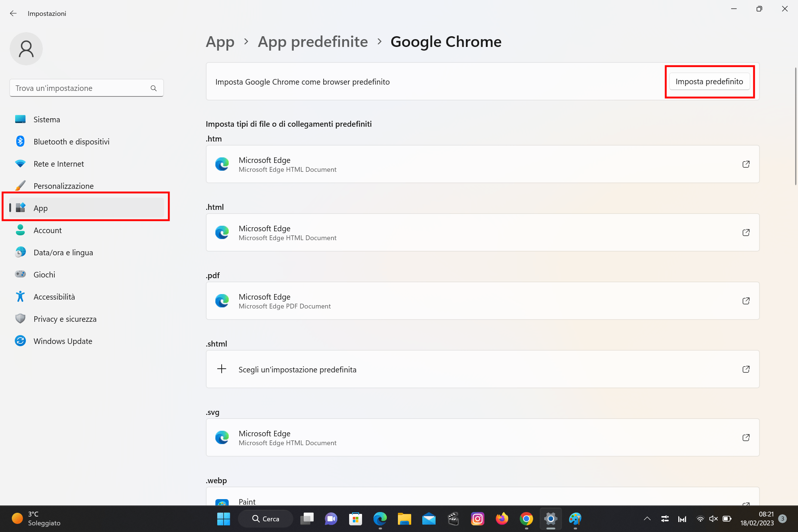Open the Sistema settings section
This screenshot has height=532, width=798.
pos(47,119)
